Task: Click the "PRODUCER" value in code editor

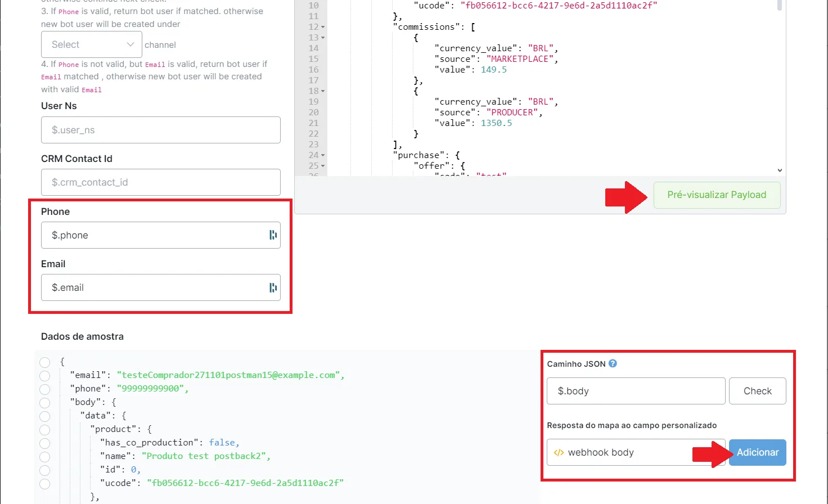Action: tap(512, 112)
